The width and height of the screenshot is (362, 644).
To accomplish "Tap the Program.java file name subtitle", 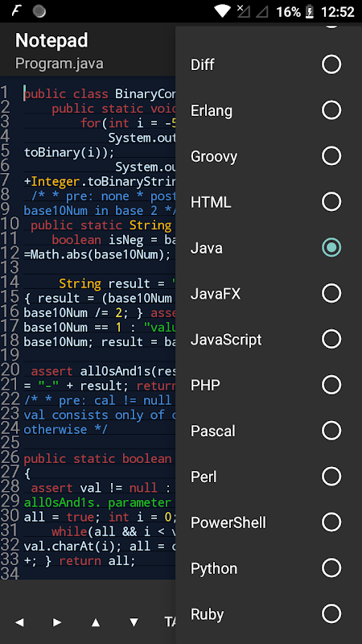I will point(59,64).
